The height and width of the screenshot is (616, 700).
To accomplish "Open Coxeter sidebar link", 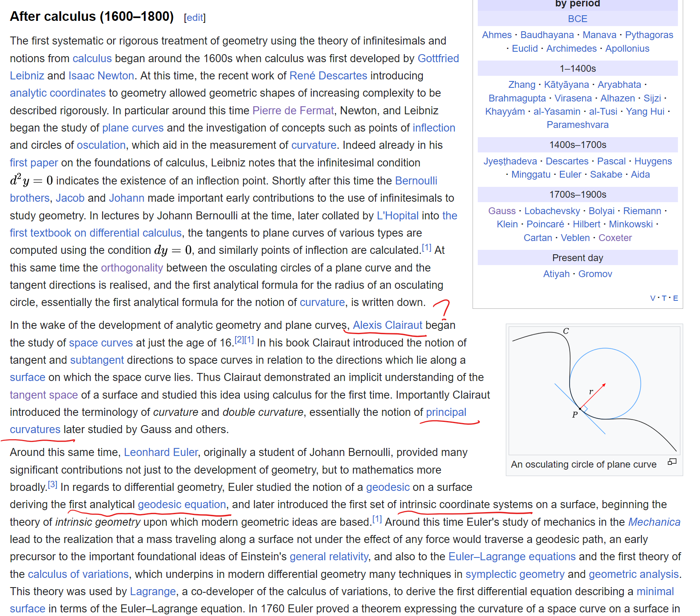I will pyautogui.click(x=615, y=238).
